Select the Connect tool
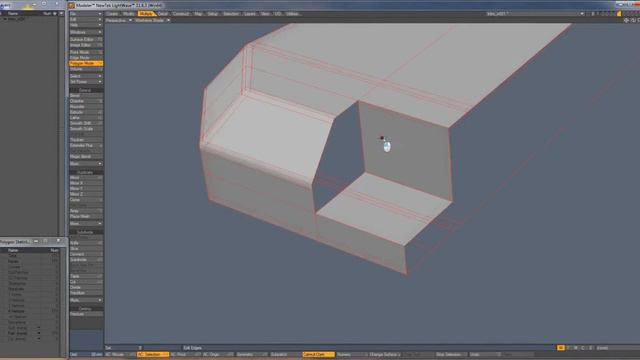The height and width of the screenshot is (360, 640). pos(86,254)
